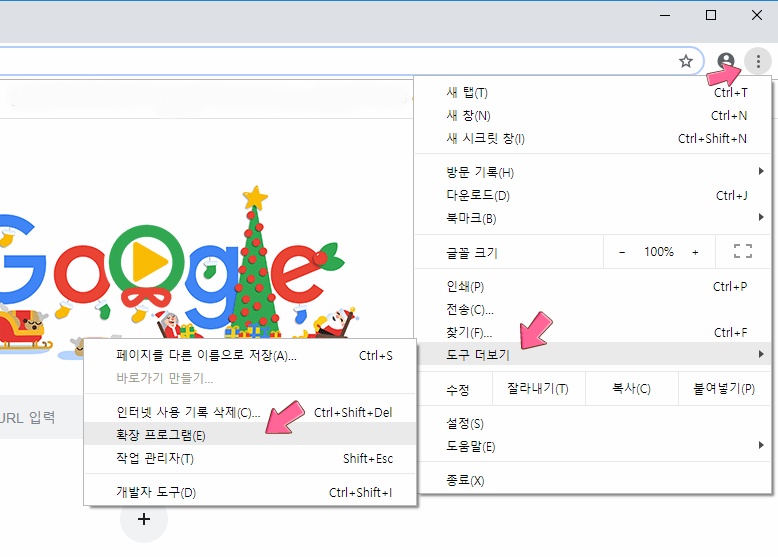Viewport: 778px width, 557px height.
Task: Click the URL 입력 search box
Action: click(41, 417)
